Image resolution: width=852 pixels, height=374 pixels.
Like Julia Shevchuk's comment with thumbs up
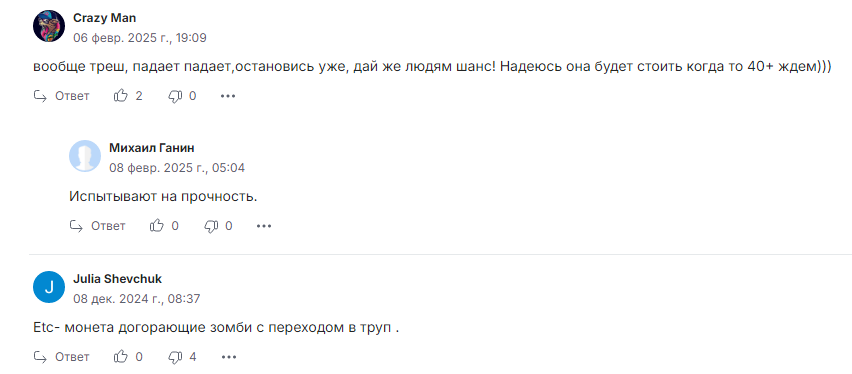[120, 357]
